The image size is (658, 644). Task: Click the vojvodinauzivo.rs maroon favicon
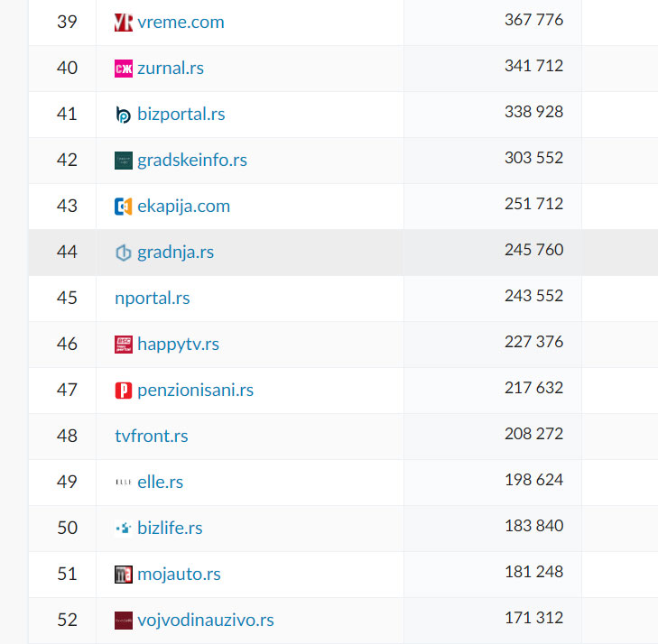point(124,621)
